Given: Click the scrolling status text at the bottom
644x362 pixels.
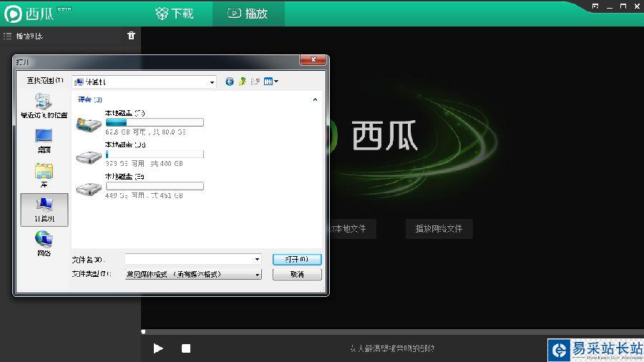Looking at the screenshot, I should [392, 348].
